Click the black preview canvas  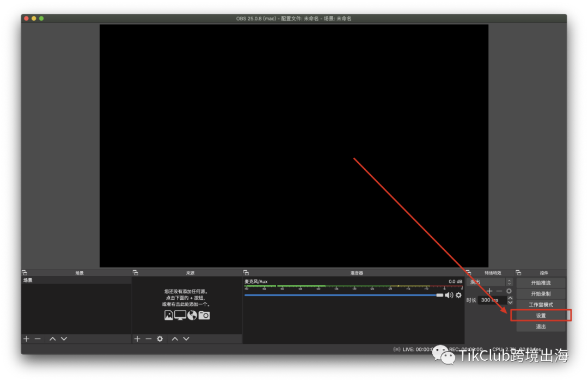pyautogui.click(x=293, y=146)
